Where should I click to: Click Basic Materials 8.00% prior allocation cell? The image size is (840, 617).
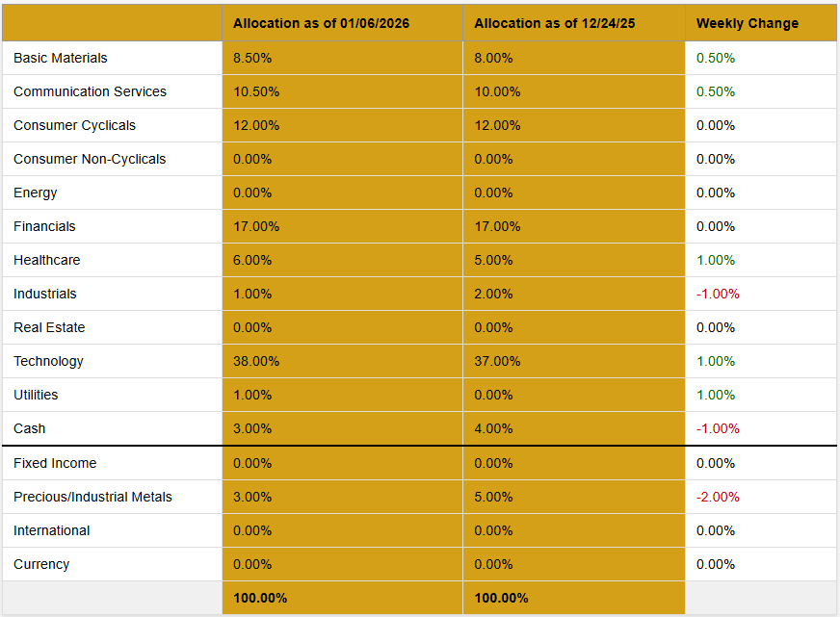[x=574, y=58]
